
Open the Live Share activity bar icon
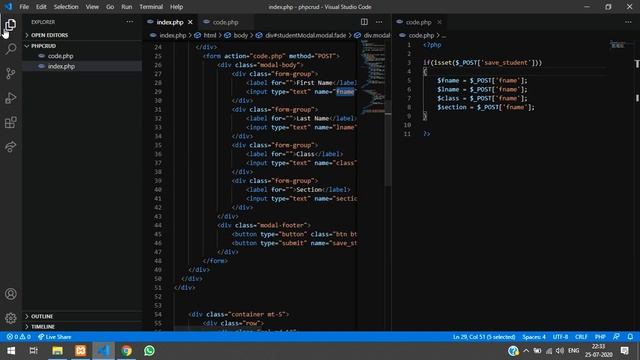11,147
